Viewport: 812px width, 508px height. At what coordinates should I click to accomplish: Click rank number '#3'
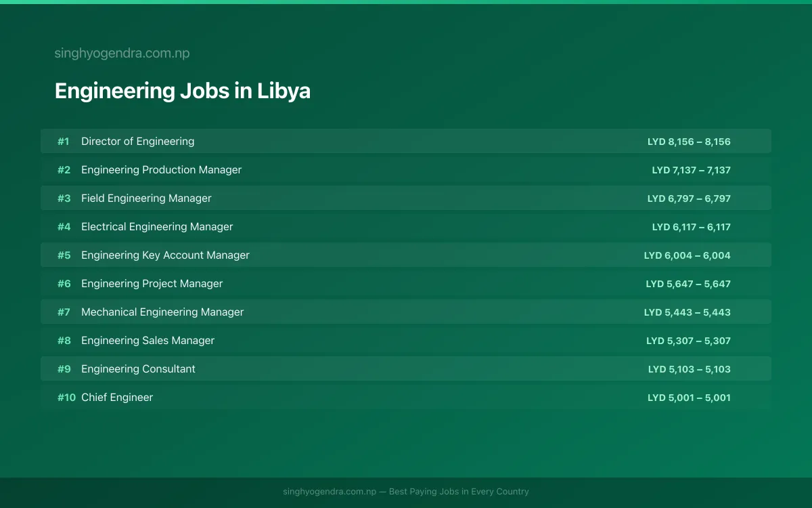pos(64,198)
